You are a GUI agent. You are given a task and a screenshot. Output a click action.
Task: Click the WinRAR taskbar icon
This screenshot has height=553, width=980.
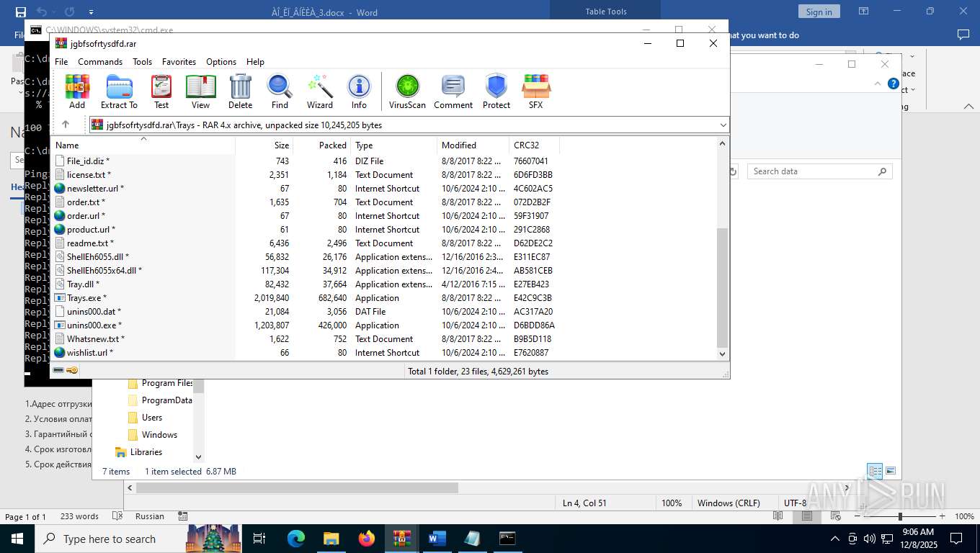point(402,539)
